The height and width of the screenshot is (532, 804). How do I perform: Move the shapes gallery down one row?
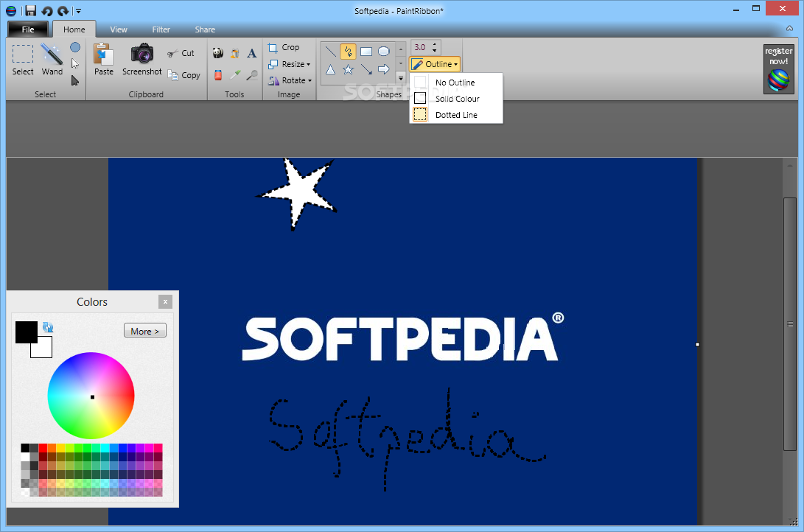[401, 63]
